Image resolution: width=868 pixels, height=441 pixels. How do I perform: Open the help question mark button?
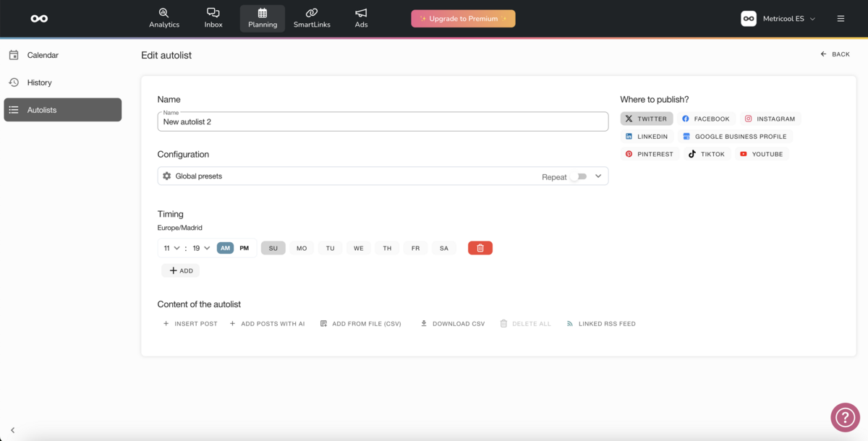click(845, 416)
